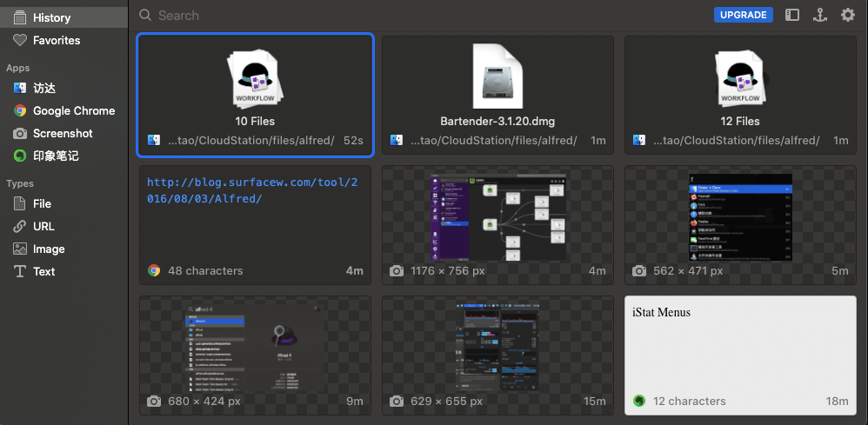The height and width of the screenshot is (425, 868).
Task: Click the 15m timestamp label
Action: click(595, 401)
